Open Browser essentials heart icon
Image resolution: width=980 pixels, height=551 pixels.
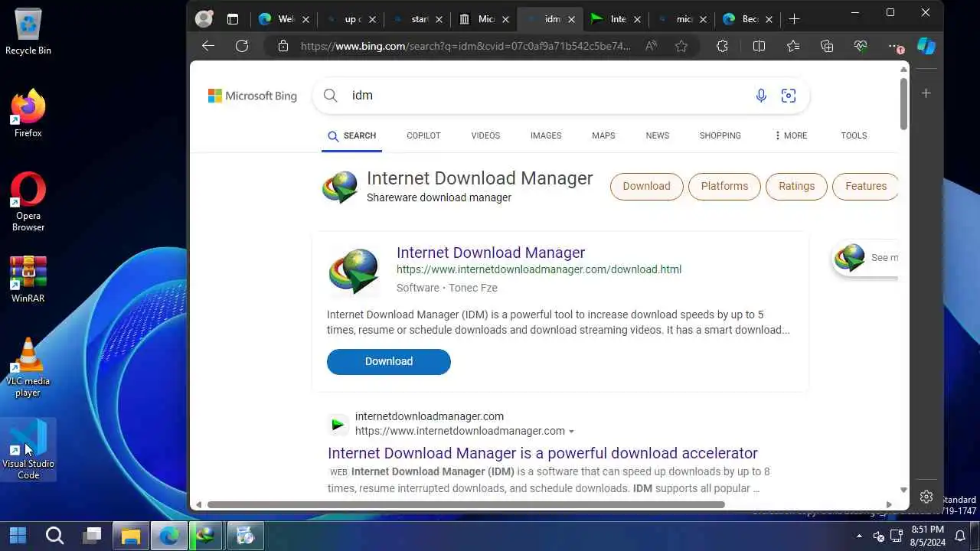[861, 46]
